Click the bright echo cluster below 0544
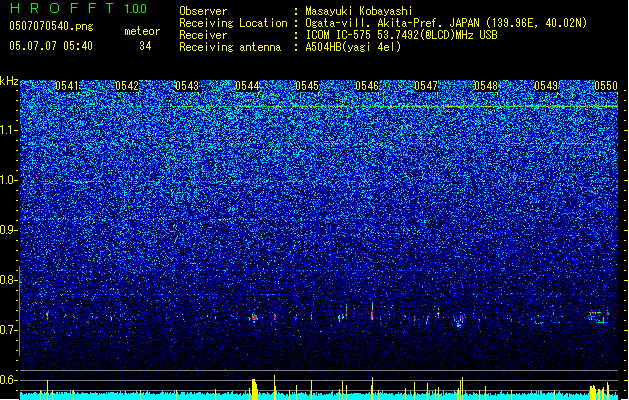Viewport: 629px width, 400px height. tap(254, 317)
